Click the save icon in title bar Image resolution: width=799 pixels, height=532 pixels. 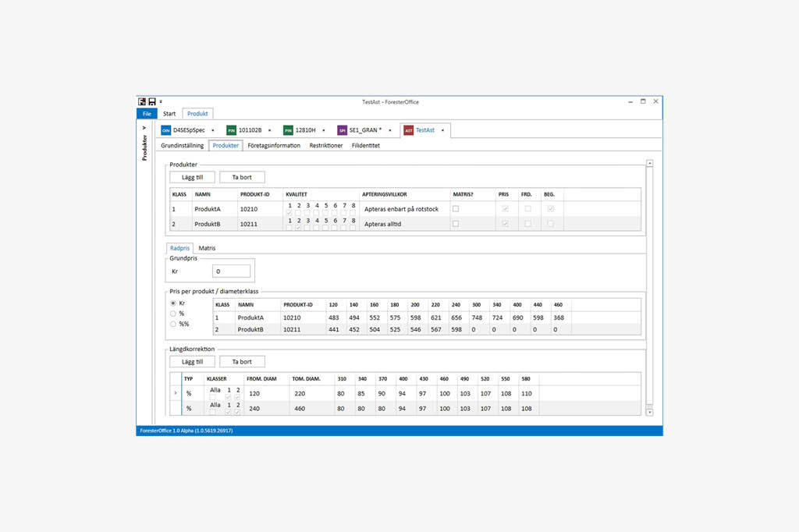tap(152, 101)
